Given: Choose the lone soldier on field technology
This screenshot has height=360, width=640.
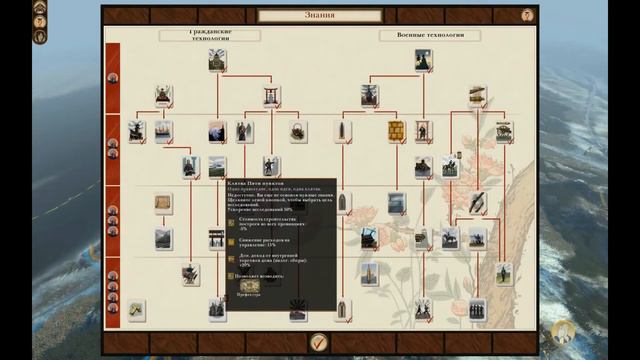Looking at the screenshot, I should 504,274.
